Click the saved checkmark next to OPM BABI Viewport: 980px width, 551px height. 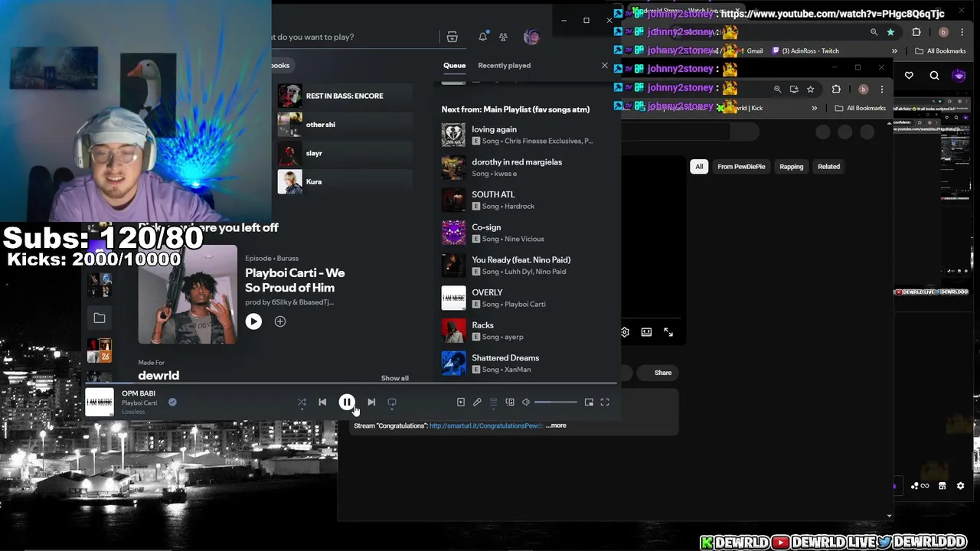172,402
